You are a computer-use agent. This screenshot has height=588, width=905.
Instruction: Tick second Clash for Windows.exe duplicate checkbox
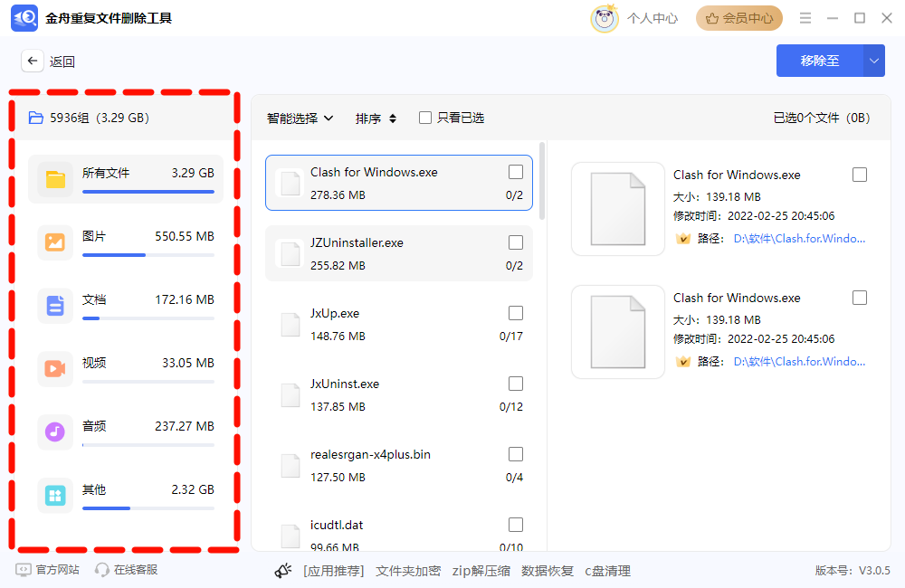point(860,298)
